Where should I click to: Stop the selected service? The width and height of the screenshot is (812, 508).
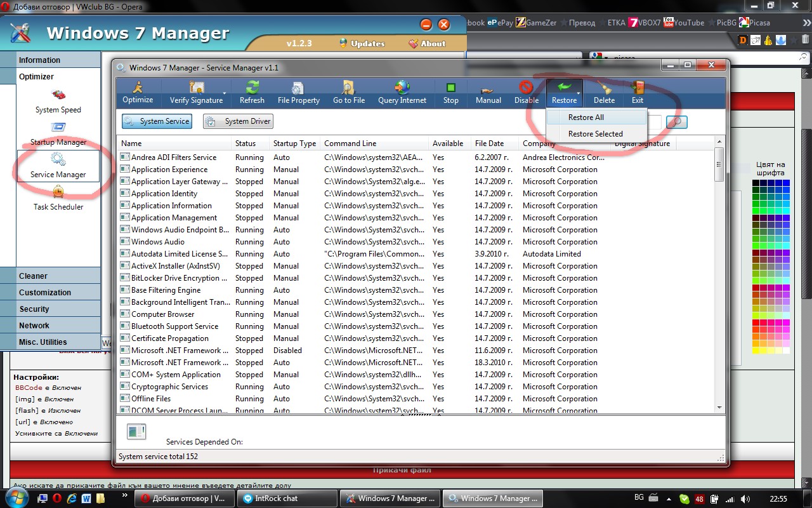[x=451, y=93]
